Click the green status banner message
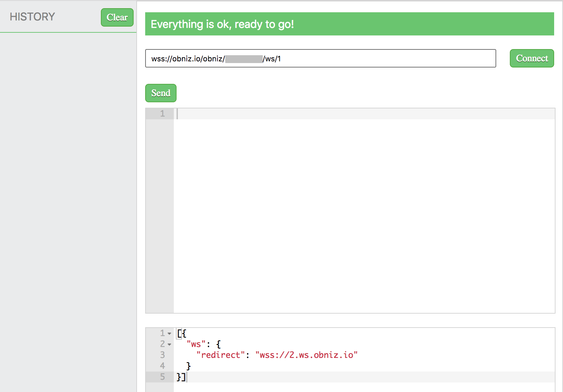563x392 pixels. point(223,24)
